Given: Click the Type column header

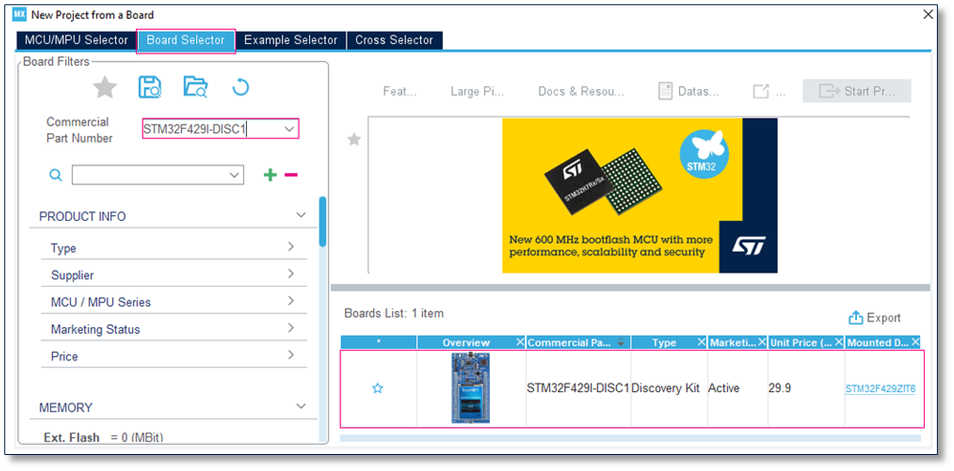Looking at the screenshot, I should point(664,342).
